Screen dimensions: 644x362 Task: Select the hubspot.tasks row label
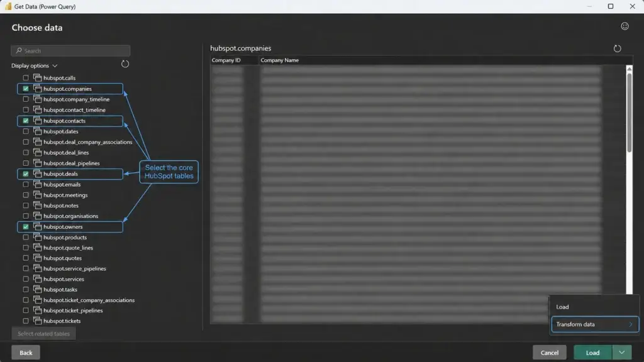[x=60, y=289]
